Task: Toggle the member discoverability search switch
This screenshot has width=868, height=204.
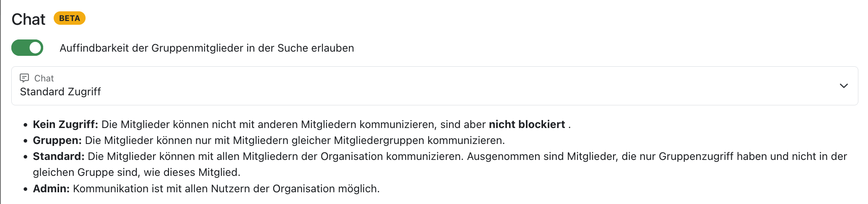Action: (x=27, y=48)
